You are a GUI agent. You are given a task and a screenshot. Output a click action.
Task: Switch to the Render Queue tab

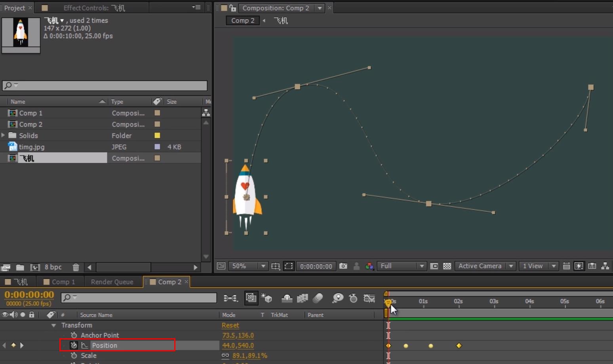(112, 282)
